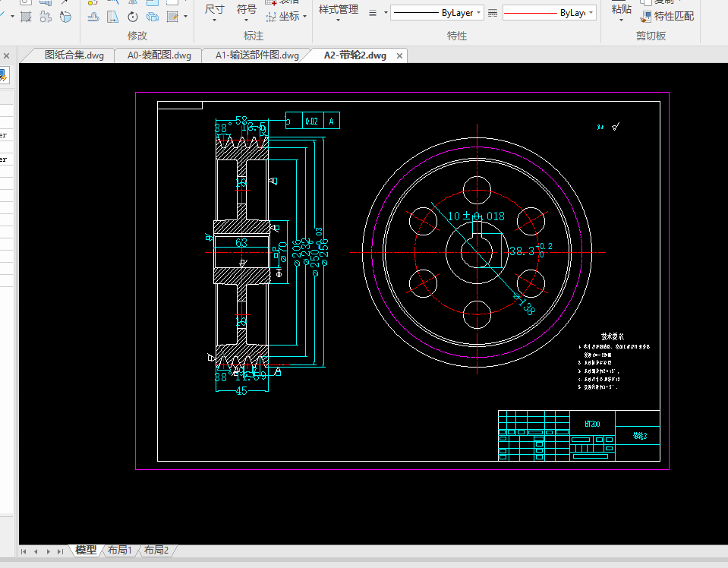The image size is (728, 568).
Task: Expand the 样式管理 style manager dropdown
Action: pos(339,21)
